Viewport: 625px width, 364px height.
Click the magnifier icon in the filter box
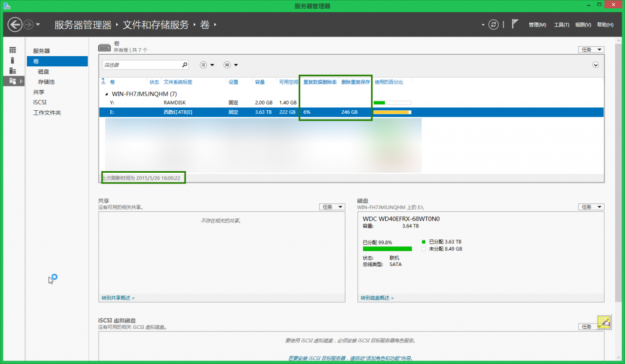[x=184, y=64]
